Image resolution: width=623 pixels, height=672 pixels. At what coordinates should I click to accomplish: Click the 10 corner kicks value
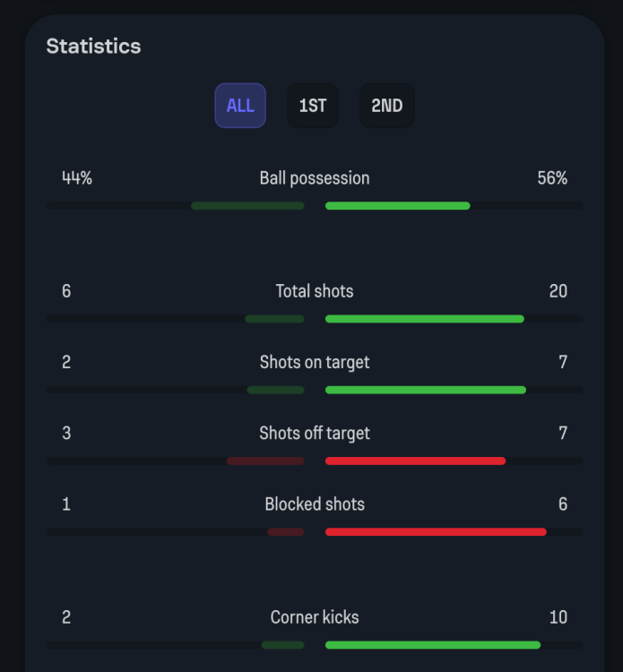click(x=558, y=617)
